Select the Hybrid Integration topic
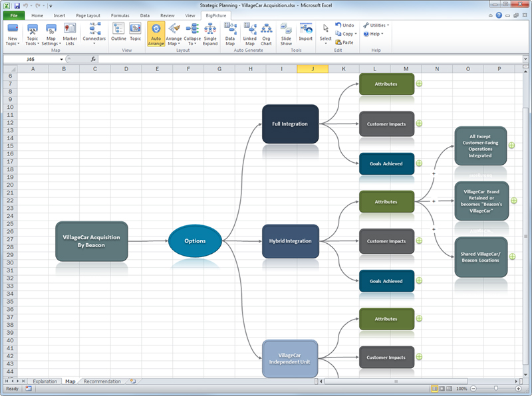 pos(291,241)
